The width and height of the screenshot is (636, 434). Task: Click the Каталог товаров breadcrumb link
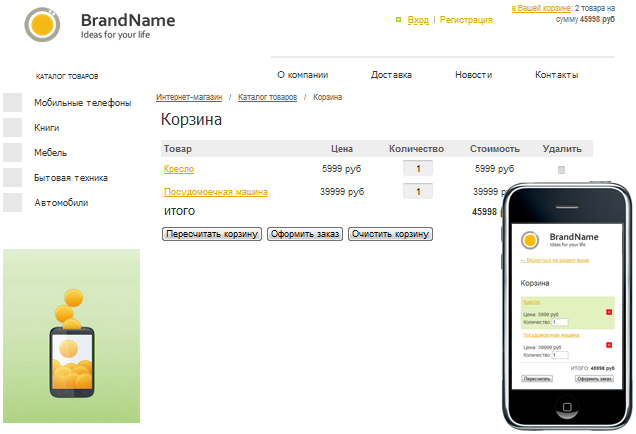coord(267,97)
